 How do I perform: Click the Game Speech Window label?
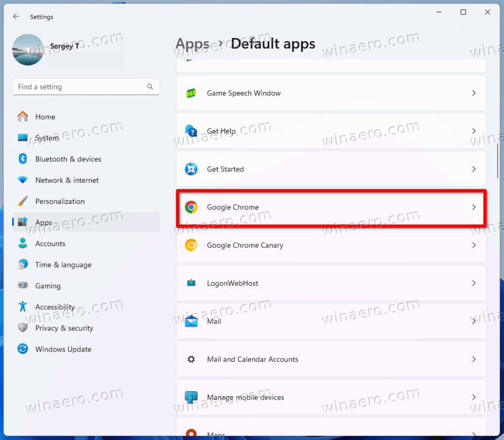[244, 93]
